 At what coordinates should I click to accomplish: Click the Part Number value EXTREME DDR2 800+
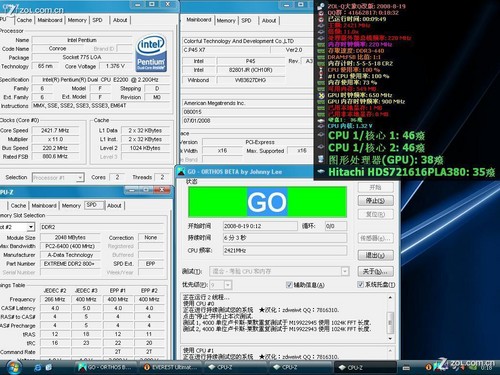coord(70,263)
